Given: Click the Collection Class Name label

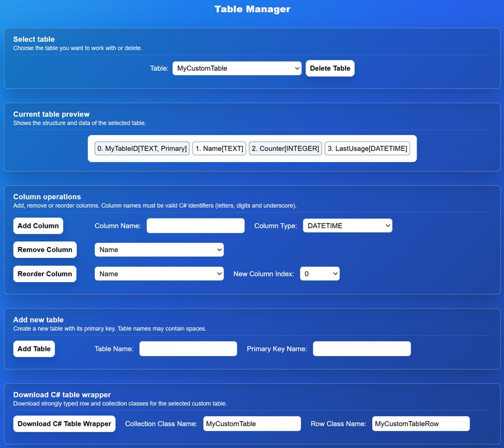Looking at the screenshot, I should click(x=161, y=424).
